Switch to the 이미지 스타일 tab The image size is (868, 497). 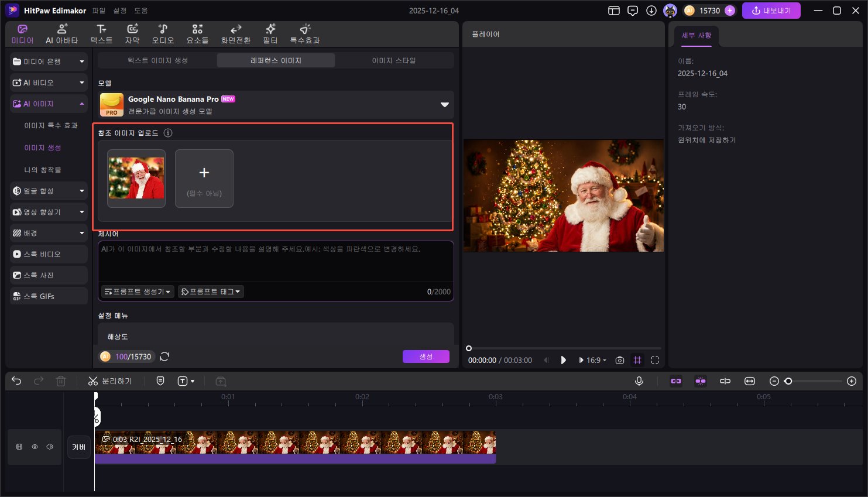tap(393, 60)
